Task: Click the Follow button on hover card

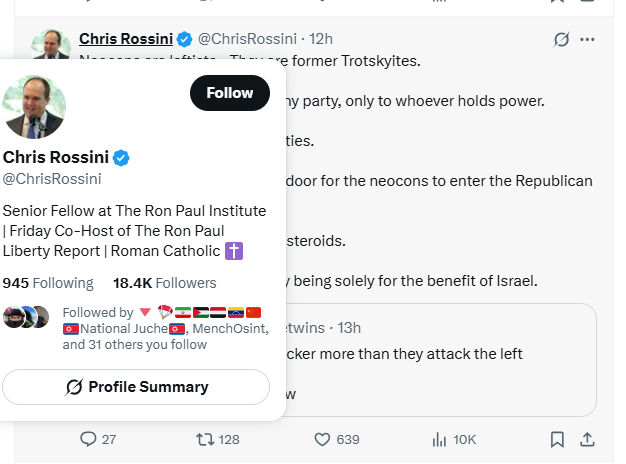Action: [230, 93]
